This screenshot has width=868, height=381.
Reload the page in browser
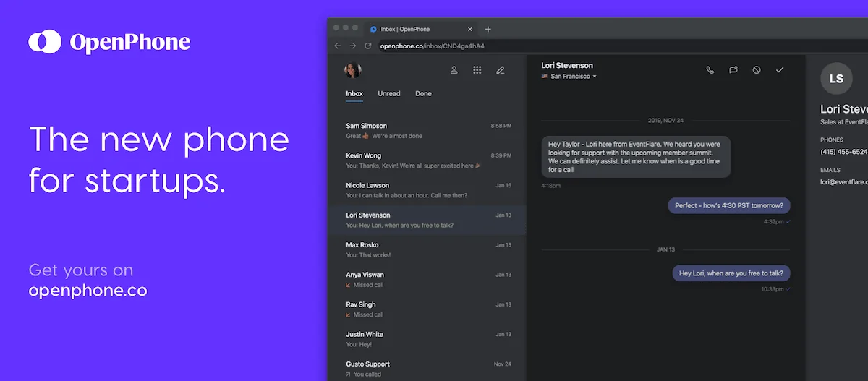pos(368,46)
